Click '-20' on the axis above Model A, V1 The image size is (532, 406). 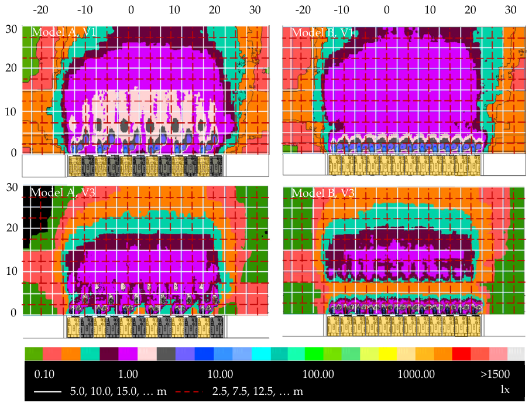(41, 10)
